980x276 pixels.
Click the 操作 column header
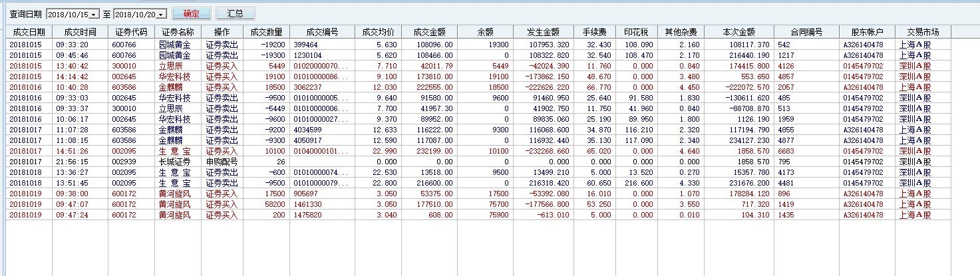pyautogui.click(x=222, y=31)
